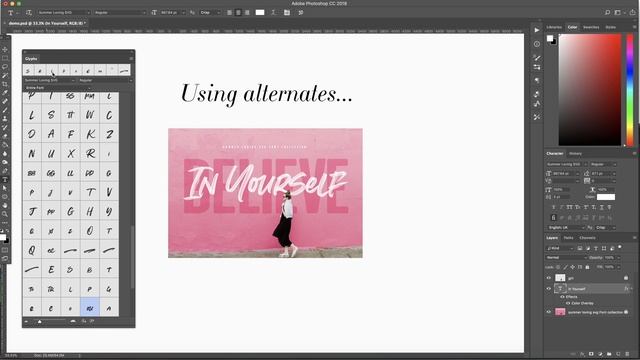Switch to the Swatches tab

tap(591, 27)
